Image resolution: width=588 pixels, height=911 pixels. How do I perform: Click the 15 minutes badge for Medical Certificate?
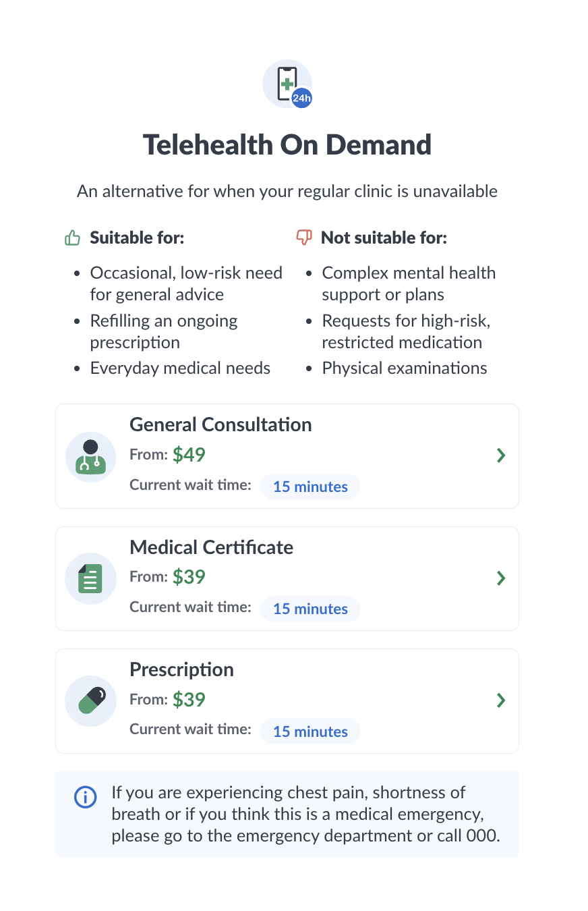[310, 609]
